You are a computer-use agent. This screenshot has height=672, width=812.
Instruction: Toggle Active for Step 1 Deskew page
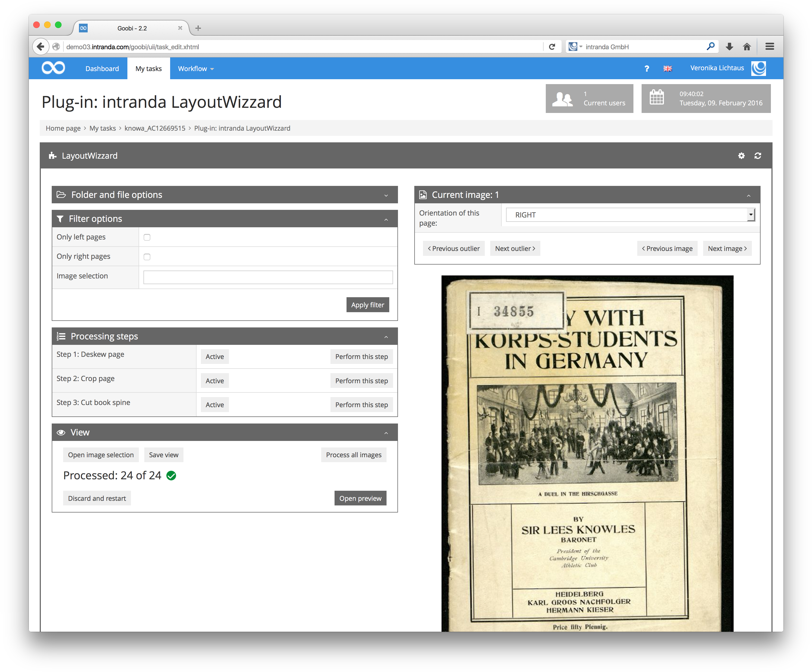point(215,357)
